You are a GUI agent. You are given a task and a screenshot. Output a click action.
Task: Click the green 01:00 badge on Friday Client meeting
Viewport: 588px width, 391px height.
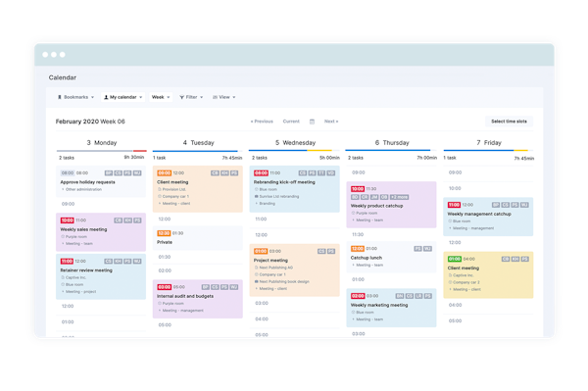[x=455, y=259]
